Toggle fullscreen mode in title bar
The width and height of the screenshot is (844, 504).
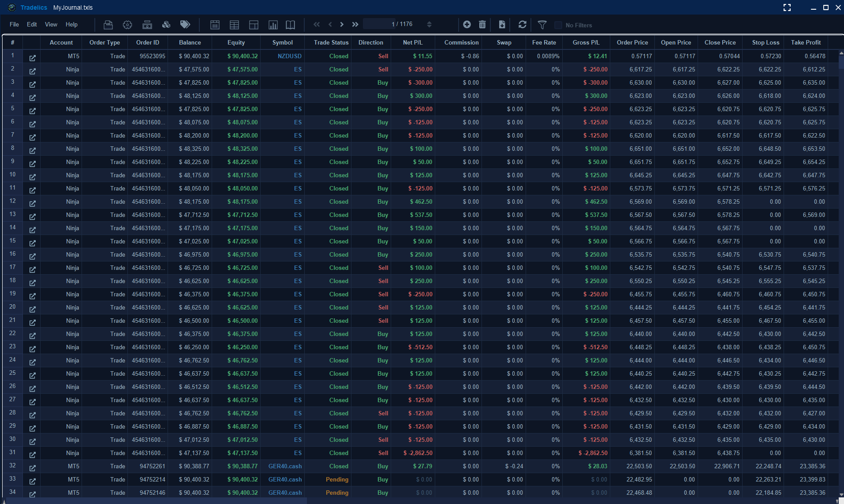(787, 7)
